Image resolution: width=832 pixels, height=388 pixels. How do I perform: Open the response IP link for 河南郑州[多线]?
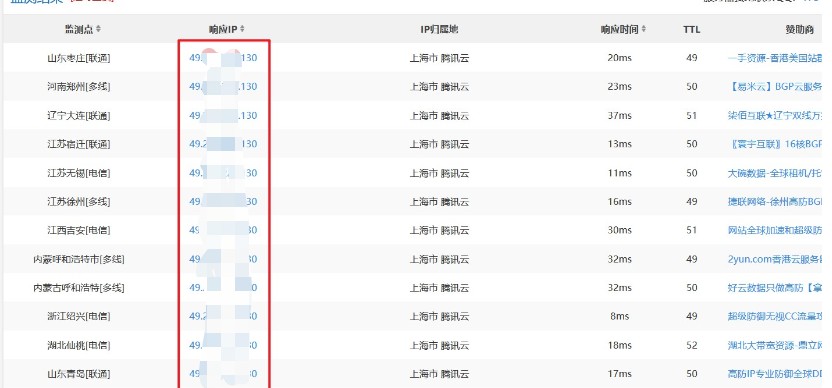pyautogui.click(x=223, y=87)
